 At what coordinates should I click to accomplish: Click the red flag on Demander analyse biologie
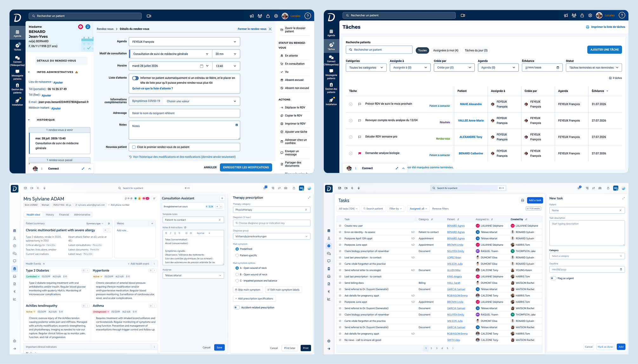(360, 153)
